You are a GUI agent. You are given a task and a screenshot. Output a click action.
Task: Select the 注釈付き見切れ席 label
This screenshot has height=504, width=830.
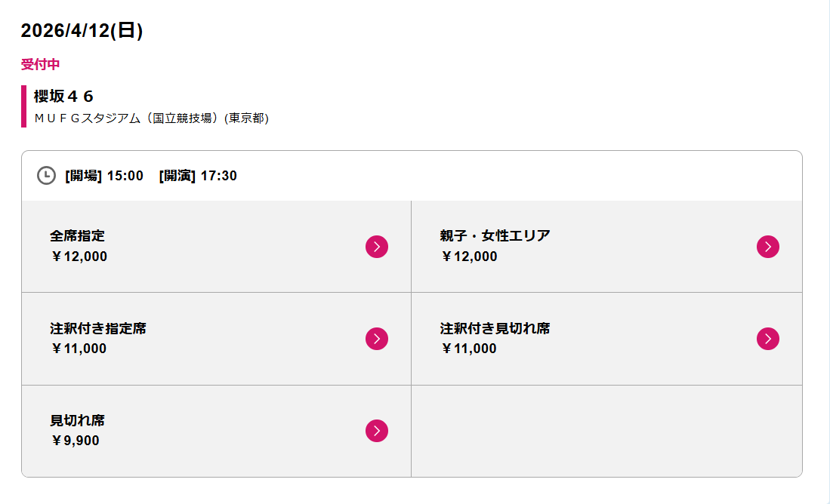[495, 329]
